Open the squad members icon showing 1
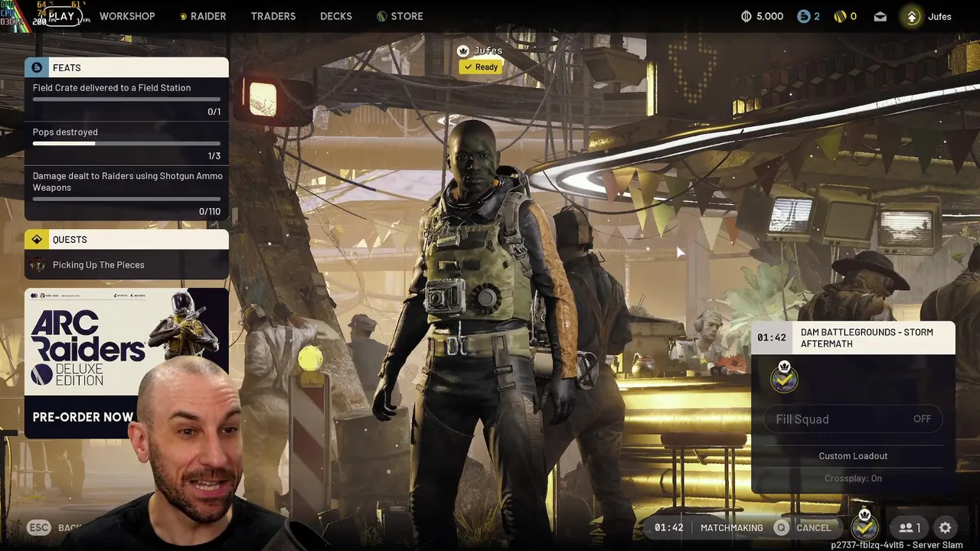The image size is (980, 551). pos(910,527)
